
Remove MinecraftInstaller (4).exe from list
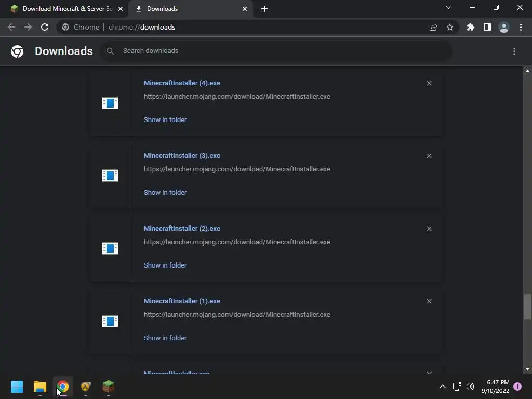pyautogui.click(x=429, y=83)
